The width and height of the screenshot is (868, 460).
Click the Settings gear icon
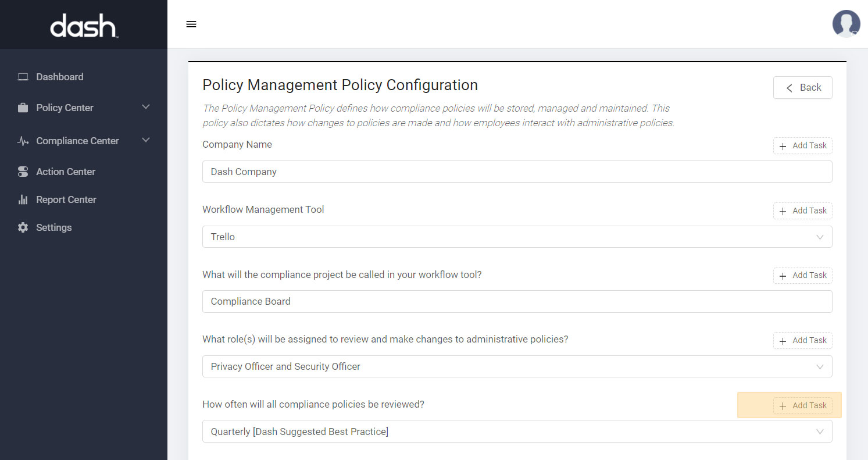pos(22,227)
